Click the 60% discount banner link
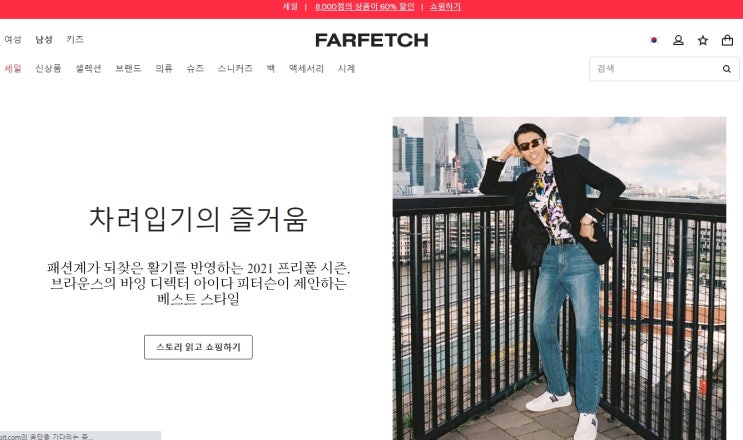The image size is (743, 440). 364,7
